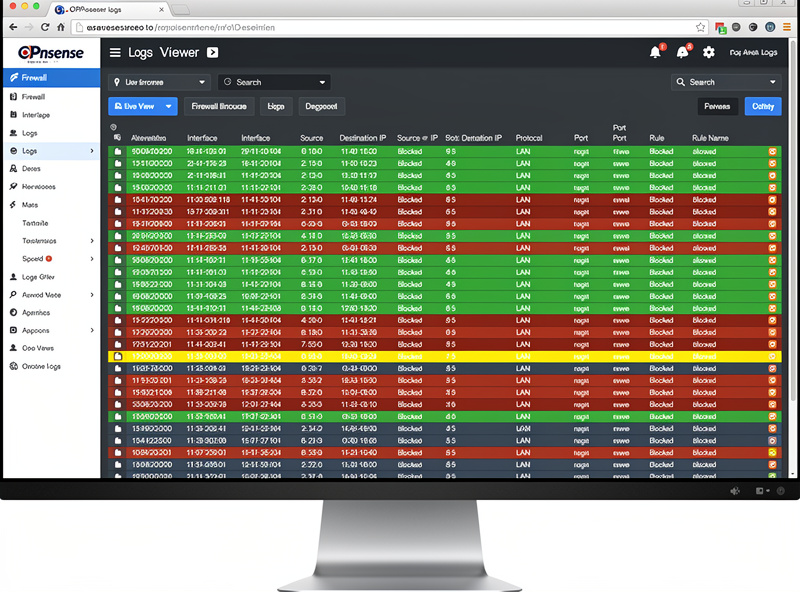Open the arrow on the Eve View button

(x=168, y=106)
